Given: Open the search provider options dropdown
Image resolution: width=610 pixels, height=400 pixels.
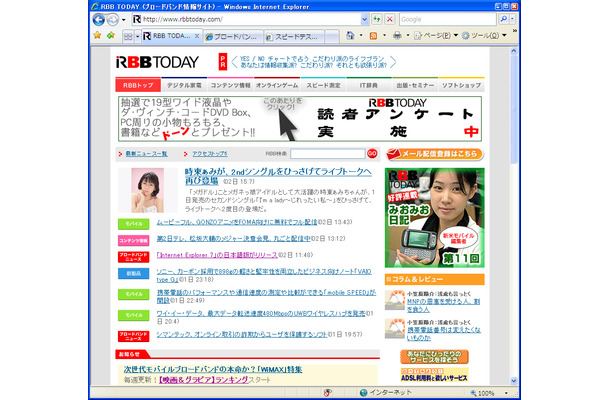Looking at the screenshot, I should tap(512, 19).
